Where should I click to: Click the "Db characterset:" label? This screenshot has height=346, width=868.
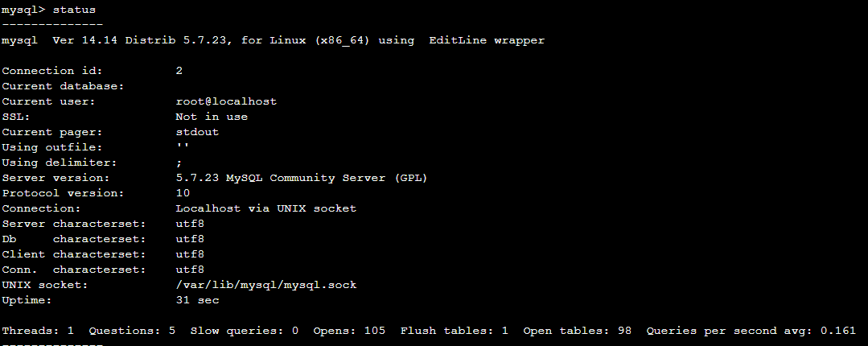point(74,239)
